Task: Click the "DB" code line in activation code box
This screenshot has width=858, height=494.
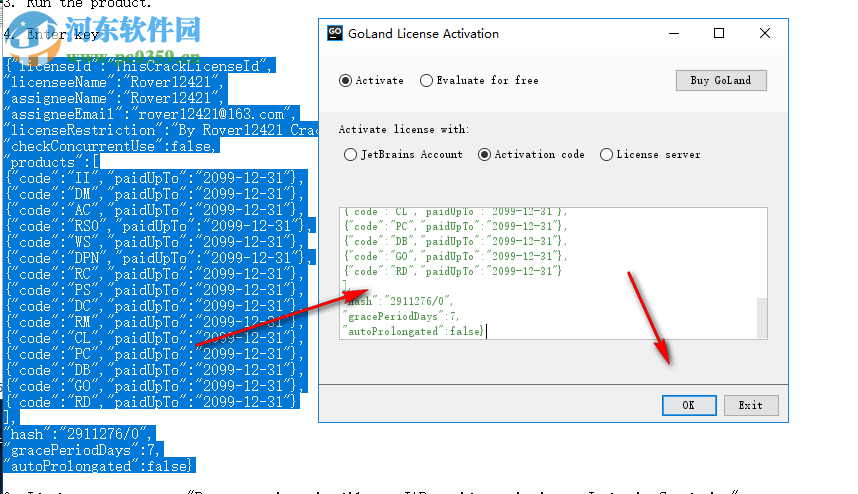Action: pos(455,241)
